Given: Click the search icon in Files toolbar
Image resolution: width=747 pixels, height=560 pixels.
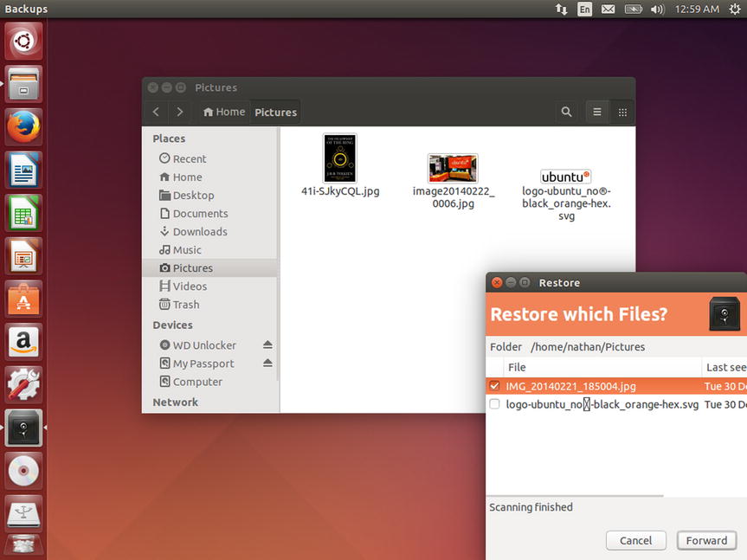Looking at the screenshot, I should coord(566,112).
